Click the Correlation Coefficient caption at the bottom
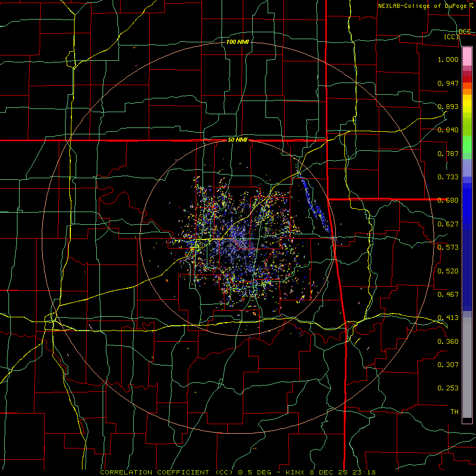 (237, 472)
